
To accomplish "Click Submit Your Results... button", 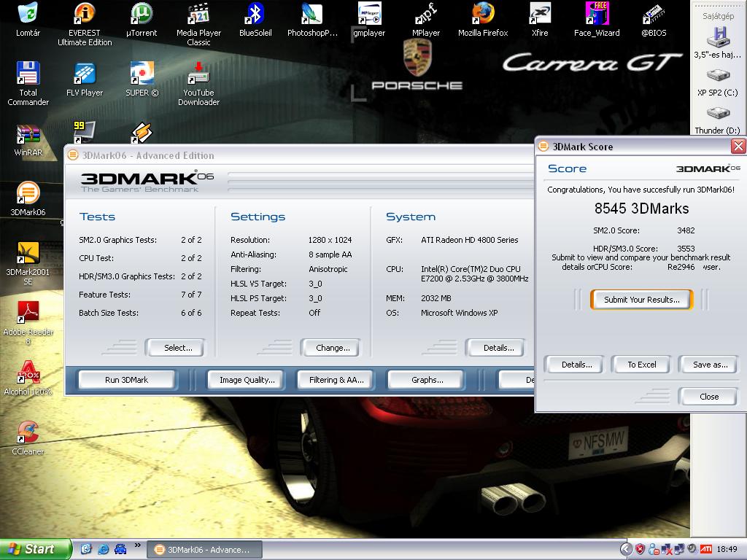I will point(642,300).
